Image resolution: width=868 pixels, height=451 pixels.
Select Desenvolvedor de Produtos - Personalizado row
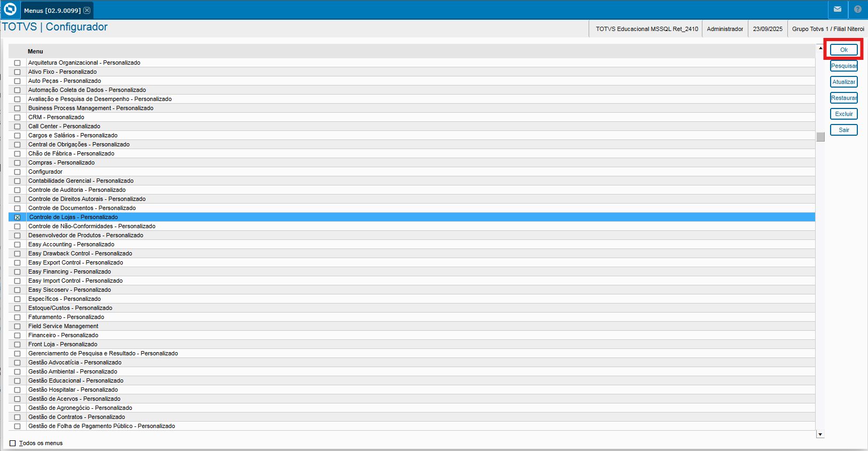[412, 236]
